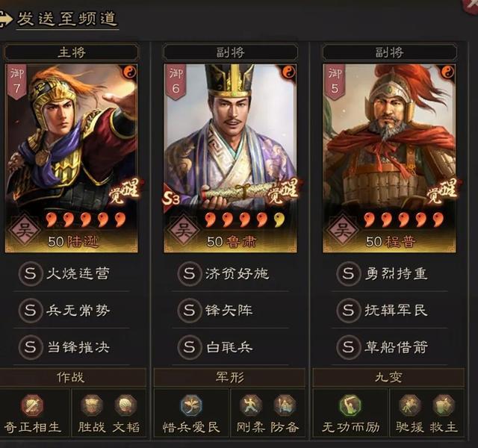Switch to the 作战 tactics header
This screenshot has height=448, width=478.
(71, 377)
